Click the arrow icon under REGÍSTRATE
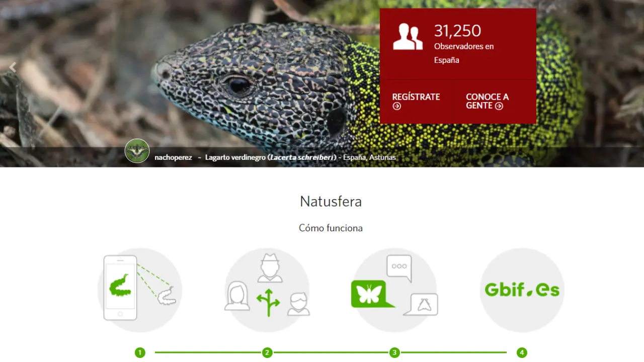 (396, 106)
